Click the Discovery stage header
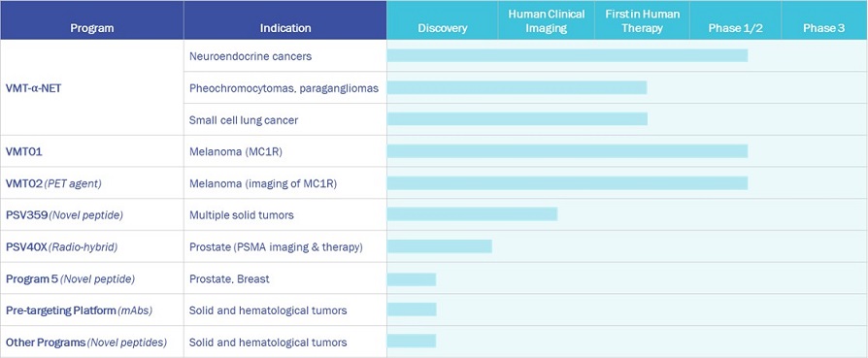Screen dimensions: 868x358 click(x=443, y=28)
